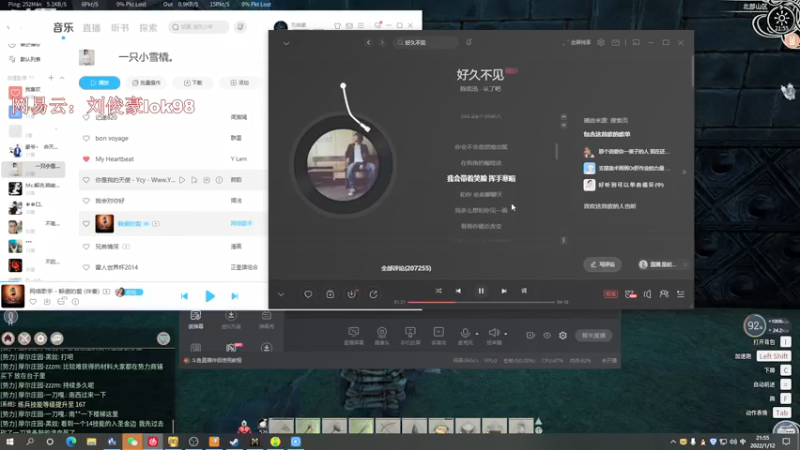Go forward with the right arrow near the search
This screenshot has width=800, height=450.
382,42
